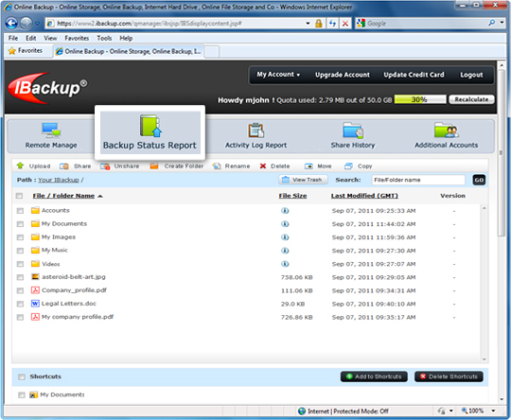The image size is (511, 420).
Task: Select the Online Backup browser tab
Action: [x=129, y=51]
